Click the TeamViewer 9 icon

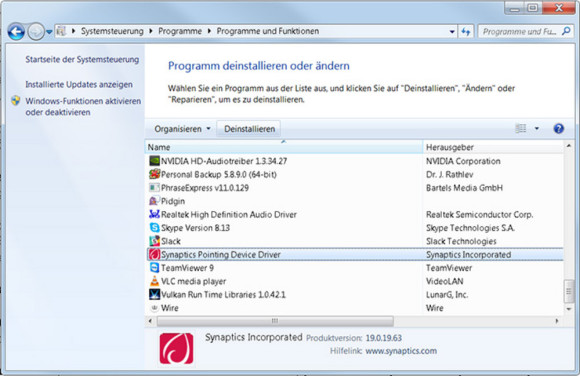coord(154,268)
